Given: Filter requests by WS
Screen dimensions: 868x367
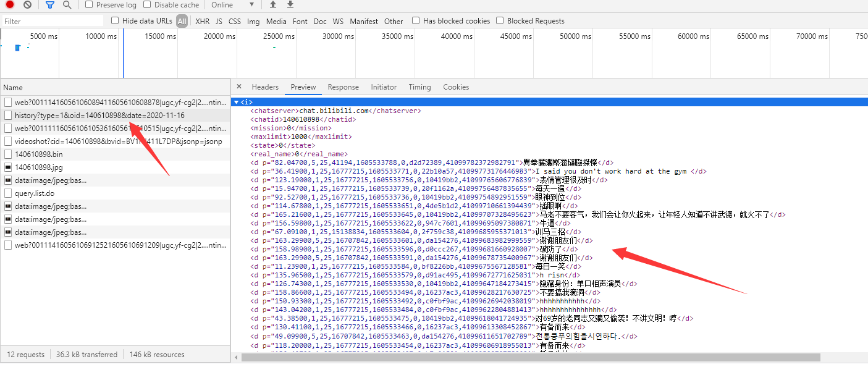Looking at the screenshot, I should (x=338, y=21).
